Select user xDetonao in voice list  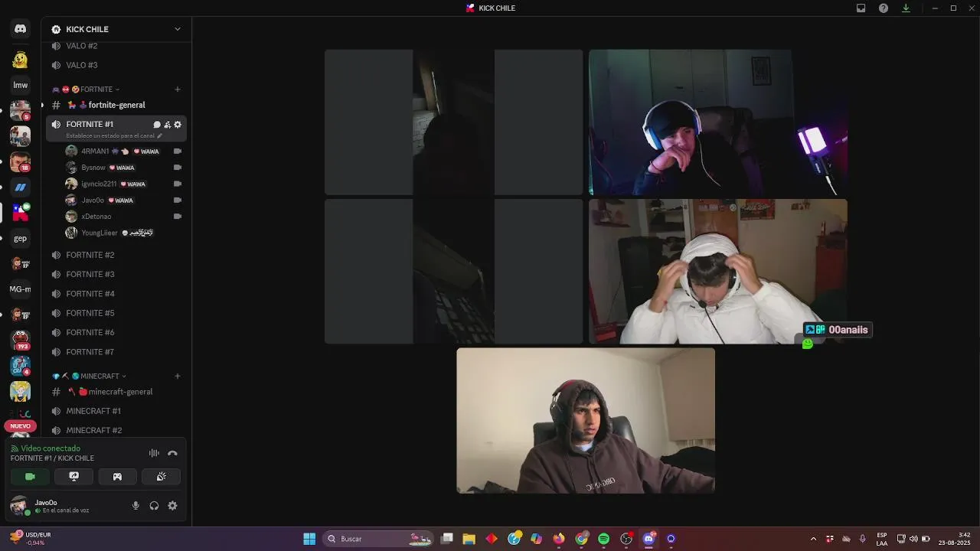click(x=124, y=217)
